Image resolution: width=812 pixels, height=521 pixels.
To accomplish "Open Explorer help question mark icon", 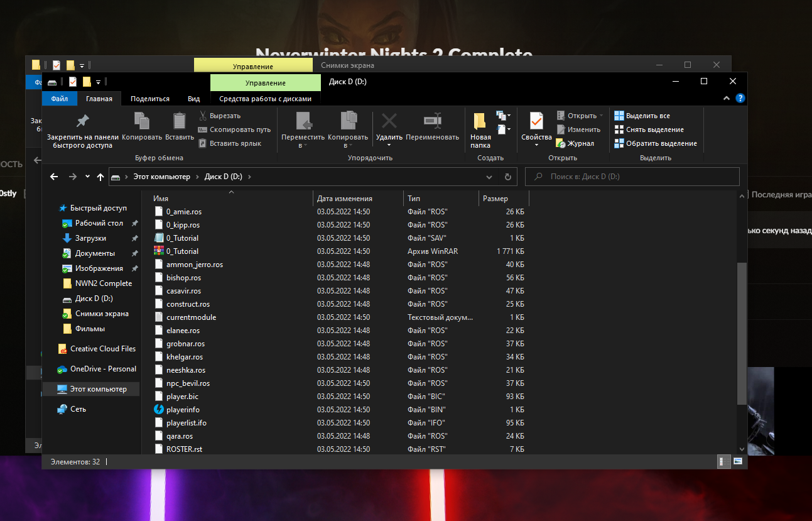I will (740, 99).
